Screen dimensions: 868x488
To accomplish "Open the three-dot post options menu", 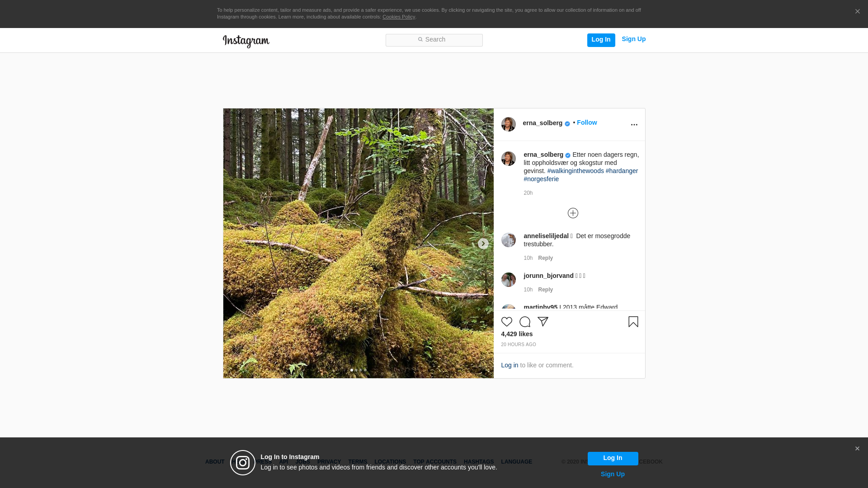I will [x=634, y=125].
